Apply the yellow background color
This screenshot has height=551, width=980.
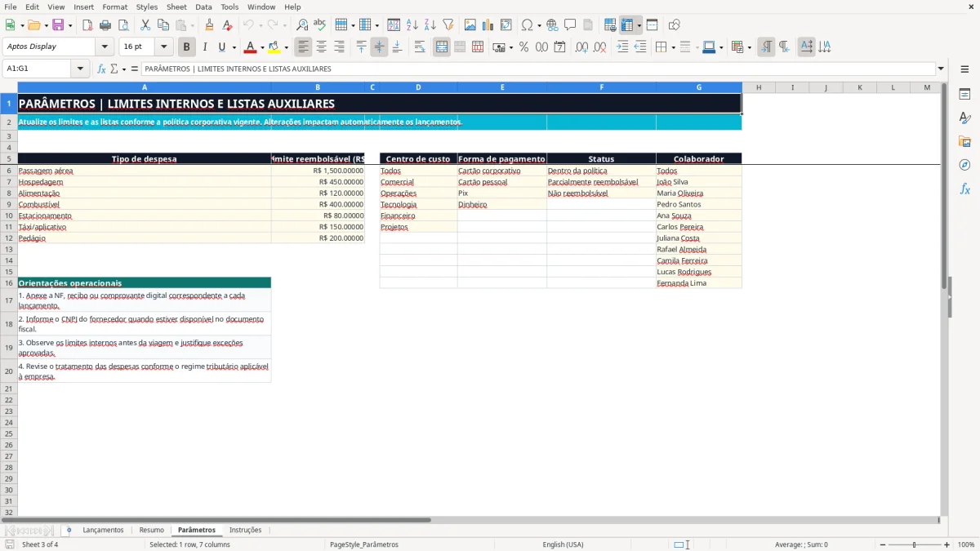274,47
